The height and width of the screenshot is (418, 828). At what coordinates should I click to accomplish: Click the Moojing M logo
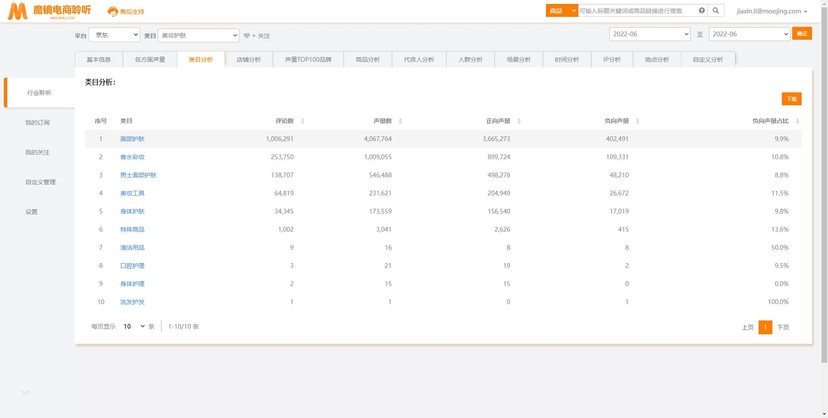tap(17, 11)
